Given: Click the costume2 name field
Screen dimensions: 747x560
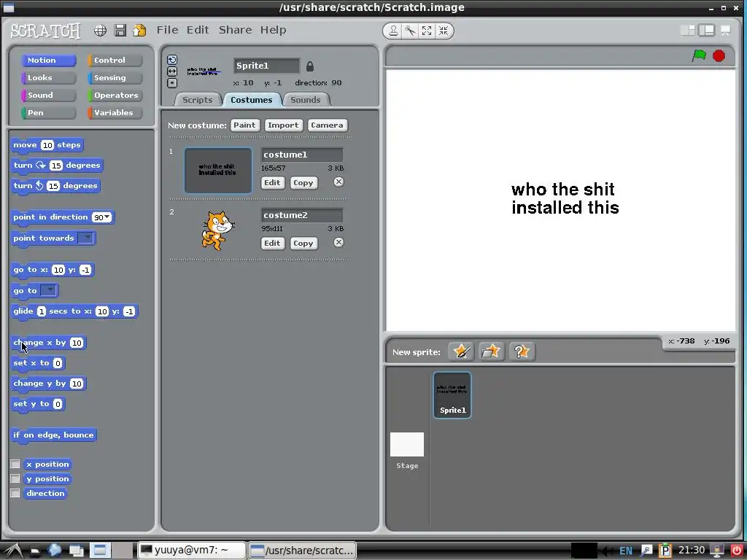Looking at the screenshot, I should pyautogui.click(x=302, y=215).
